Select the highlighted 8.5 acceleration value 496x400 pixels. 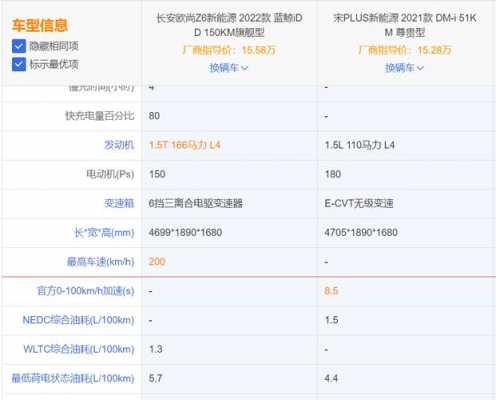[x=331, y=291]
